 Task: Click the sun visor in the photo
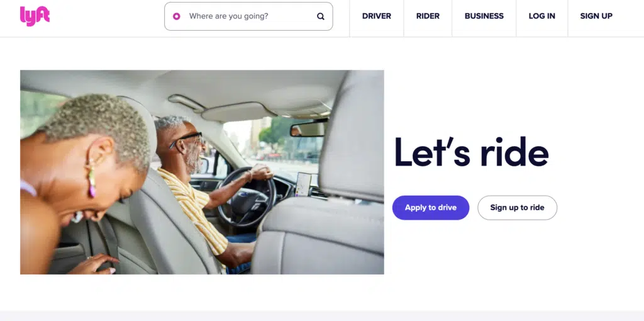click(237, 112)
